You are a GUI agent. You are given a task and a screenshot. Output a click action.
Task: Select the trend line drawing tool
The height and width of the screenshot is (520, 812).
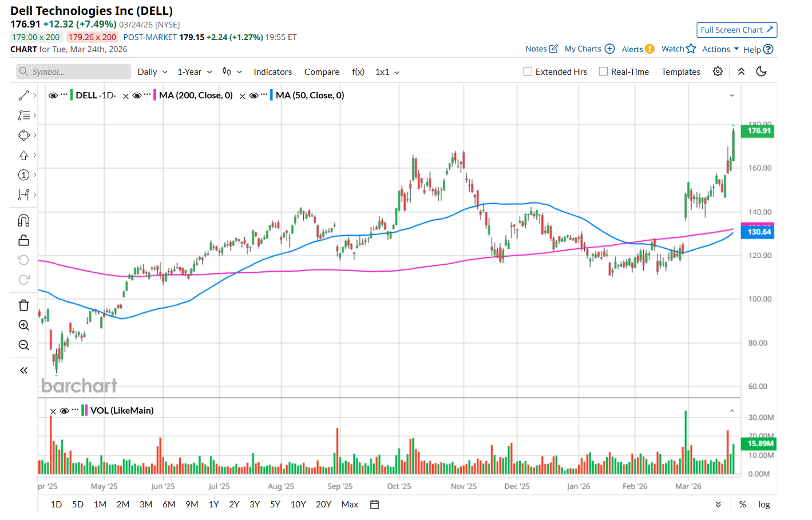(23, 96)
